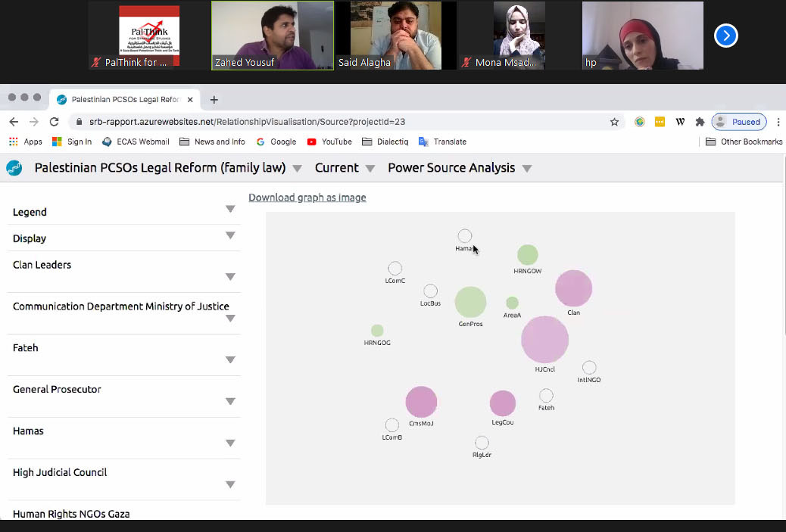Click the browser back arrow

coord(14,122)
